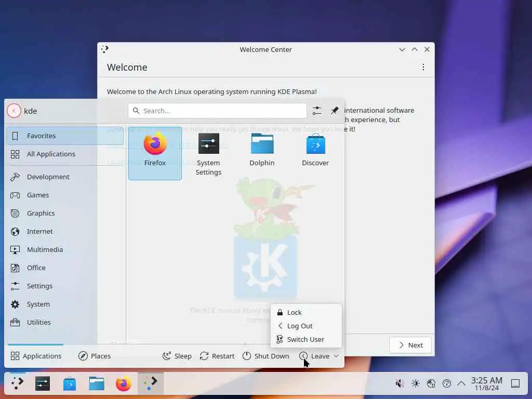The height and width of the screenshot is (399, 532).
Task: Open the Graphics category
Action: pos(65,213)
